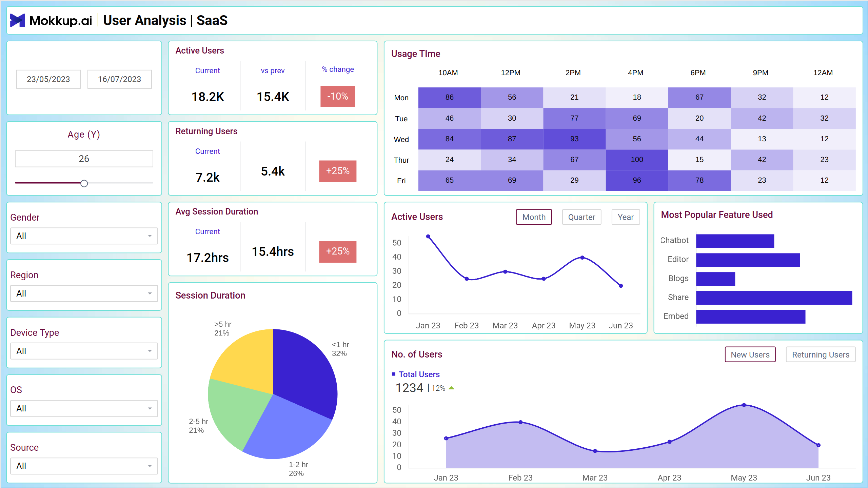Click Jan 23 point on Active Users line

(x=428, y=236)
